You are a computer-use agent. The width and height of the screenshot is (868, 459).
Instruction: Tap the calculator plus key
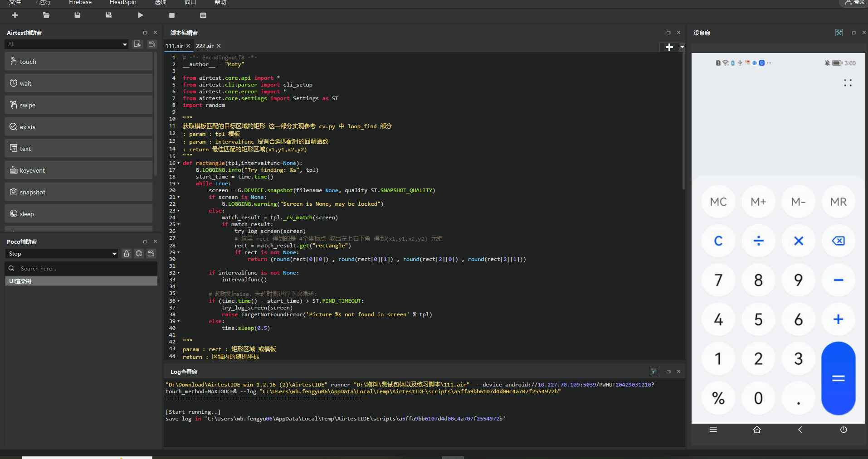point(839,319)
